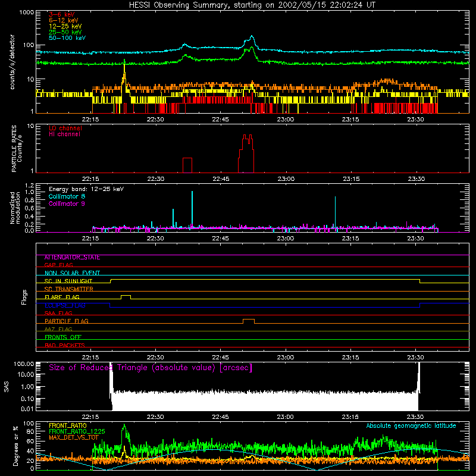476x476 pixels.
Task: Click the small particle rate box near 22:37
Action: tap(187, 165)
